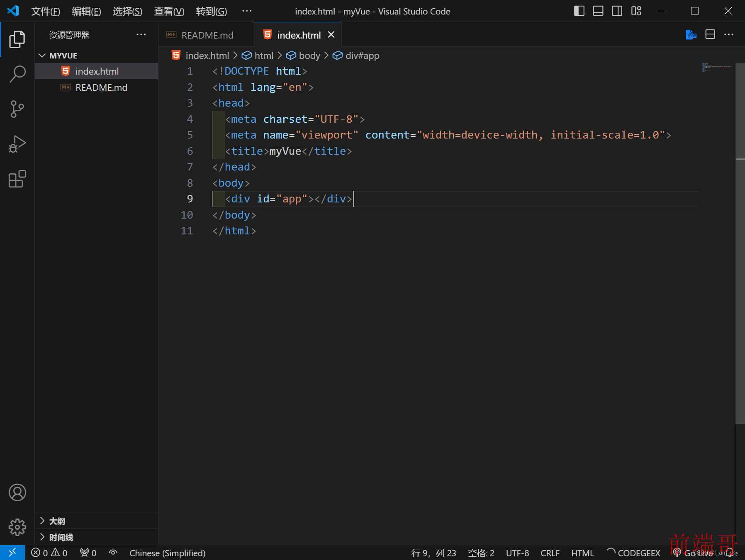745x560 pixels.
Task: Split the editor with split icon
Action: pos(710,34)
